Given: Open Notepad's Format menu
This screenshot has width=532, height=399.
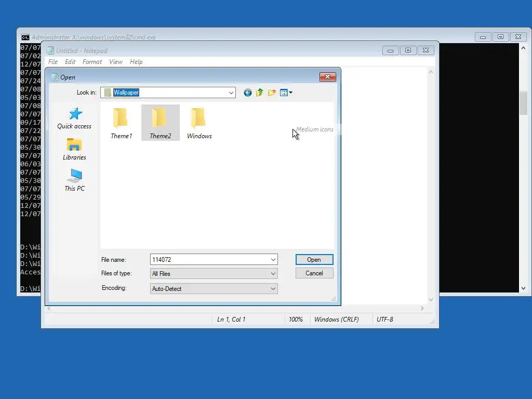Looking at the screenshot, I should (x=92, y=62).
